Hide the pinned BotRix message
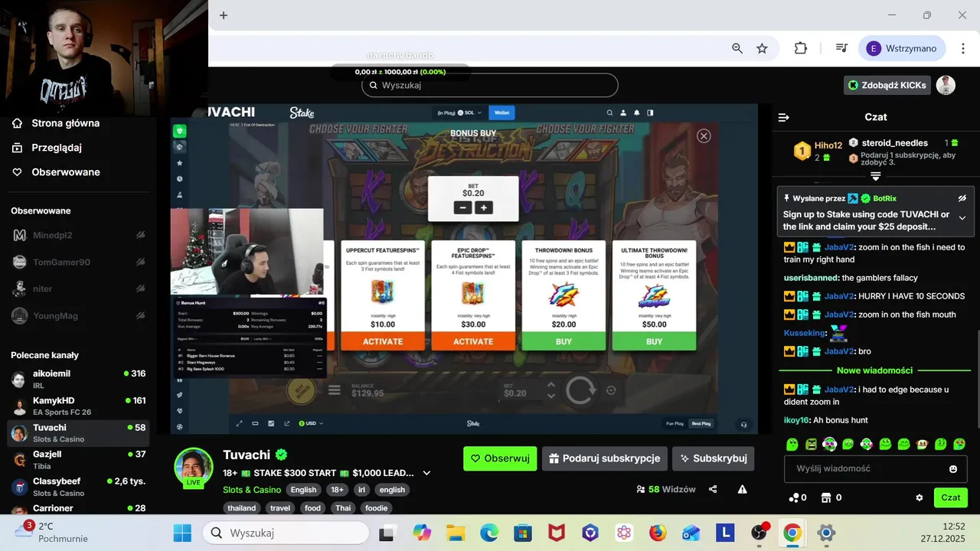This screenshot has width=980, height=551. tap(962, 198)
